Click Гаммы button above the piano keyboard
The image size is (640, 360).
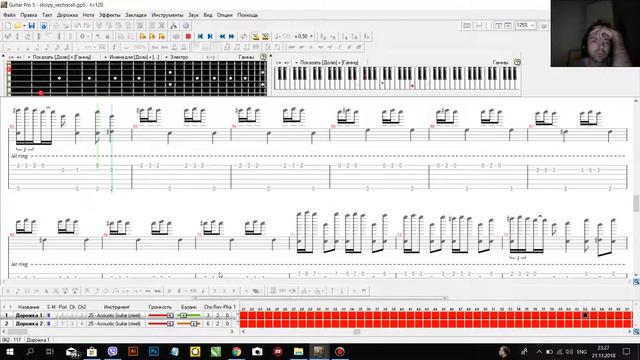pyautogui.click(x=500, y=62)
